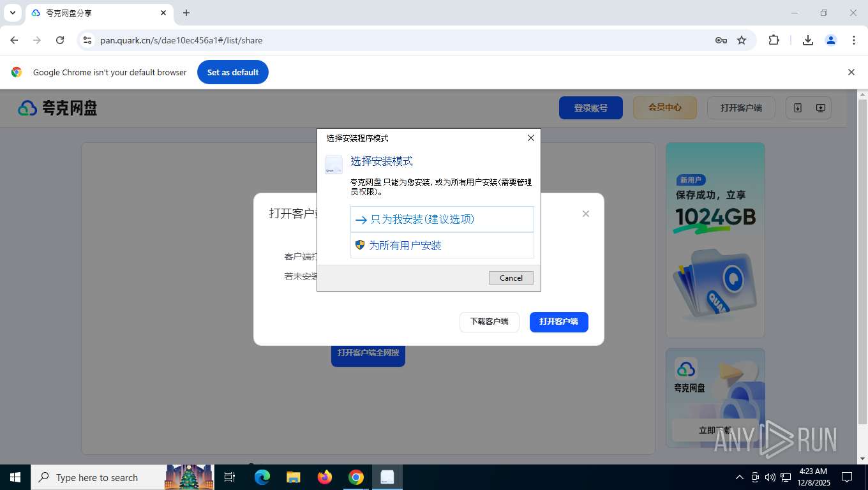Bookmark this page with star icon
The width and height of the screenshot is (868, 490).
click(742, 40)
